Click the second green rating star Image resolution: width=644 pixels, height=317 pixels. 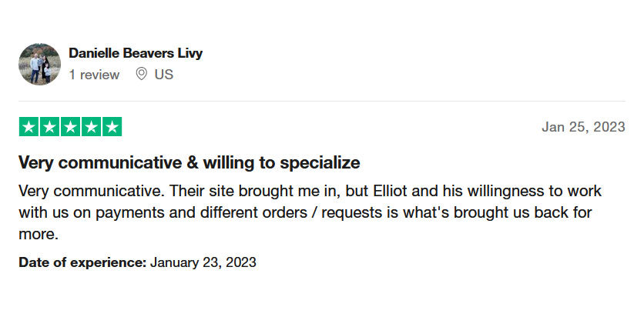pos(49,127)
